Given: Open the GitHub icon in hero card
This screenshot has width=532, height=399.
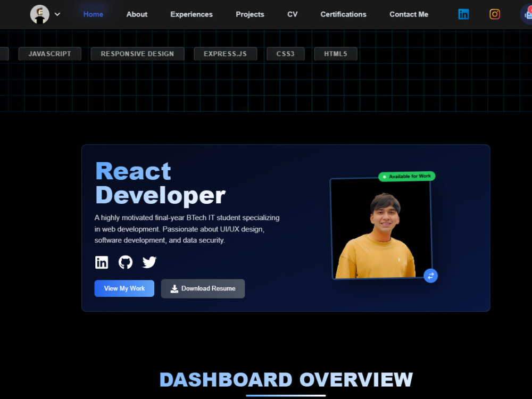Looking at the screenshot, I should tap(126, 262).
